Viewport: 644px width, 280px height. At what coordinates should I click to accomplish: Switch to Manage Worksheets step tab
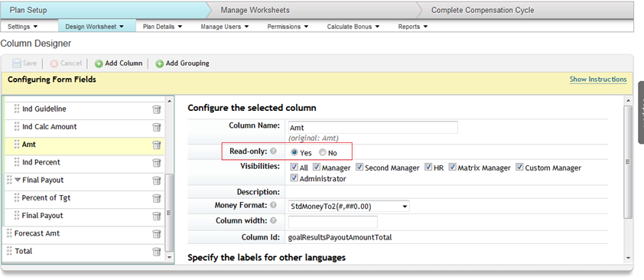tap(255, 10)
